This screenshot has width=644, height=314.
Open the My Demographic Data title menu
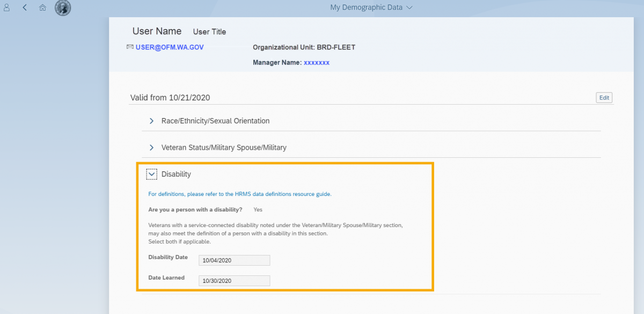(366, 8)
